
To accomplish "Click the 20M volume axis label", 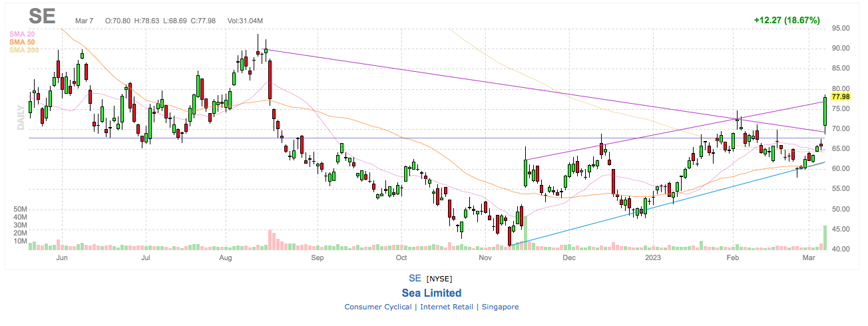I will pos(19,233).
